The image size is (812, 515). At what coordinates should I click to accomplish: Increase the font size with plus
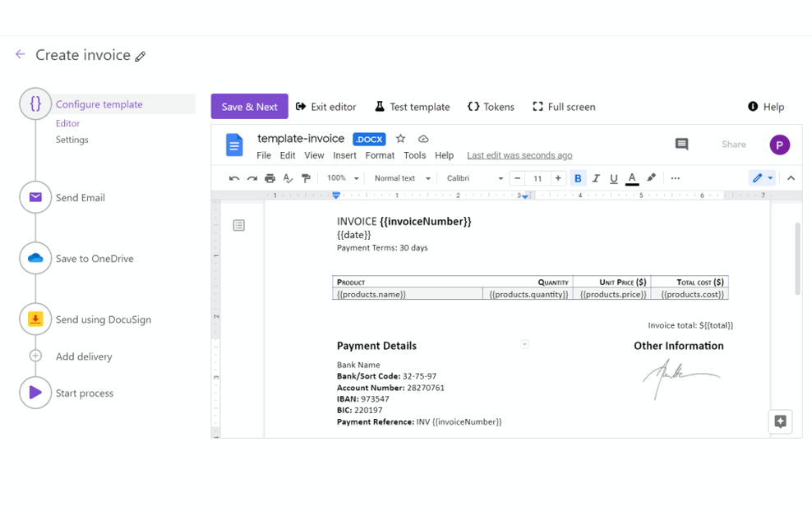point(558,178)
